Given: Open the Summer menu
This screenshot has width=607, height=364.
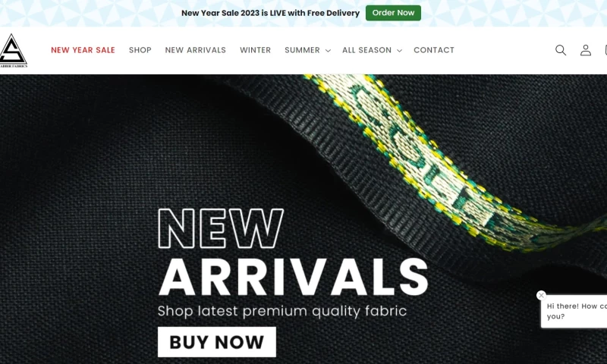Looking at the screenshot, I should tap(302, 50).
